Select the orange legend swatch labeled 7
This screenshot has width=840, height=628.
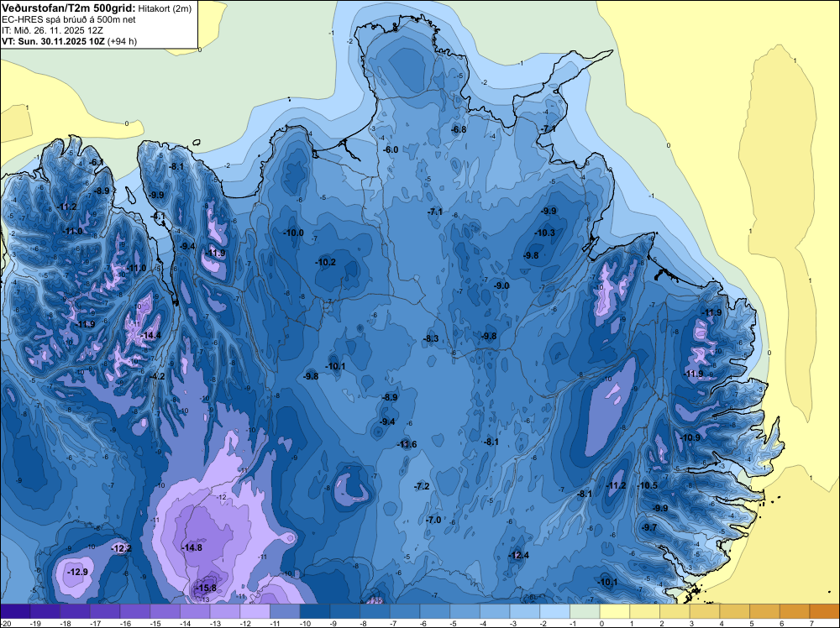[x=825, y=611]
